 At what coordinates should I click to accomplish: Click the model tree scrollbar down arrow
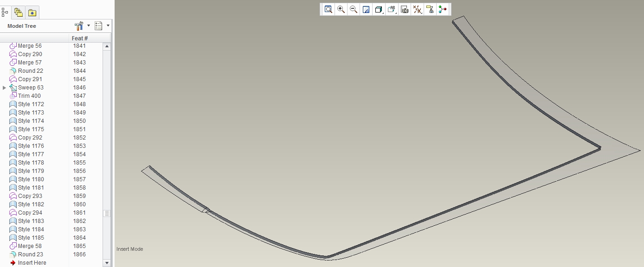tap(107, 263)
